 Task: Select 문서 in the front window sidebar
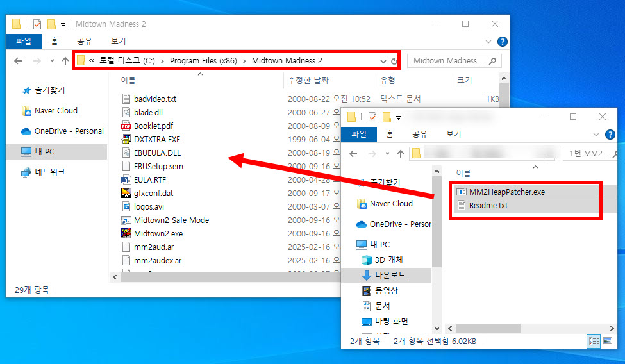click(376, 306)
